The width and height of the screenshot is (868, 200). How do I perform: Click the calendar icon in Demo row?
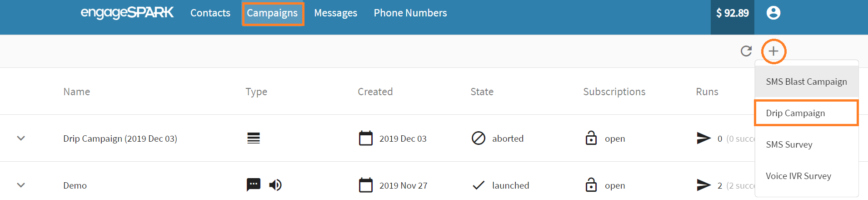pyautogui.click(x=365, y=185)
